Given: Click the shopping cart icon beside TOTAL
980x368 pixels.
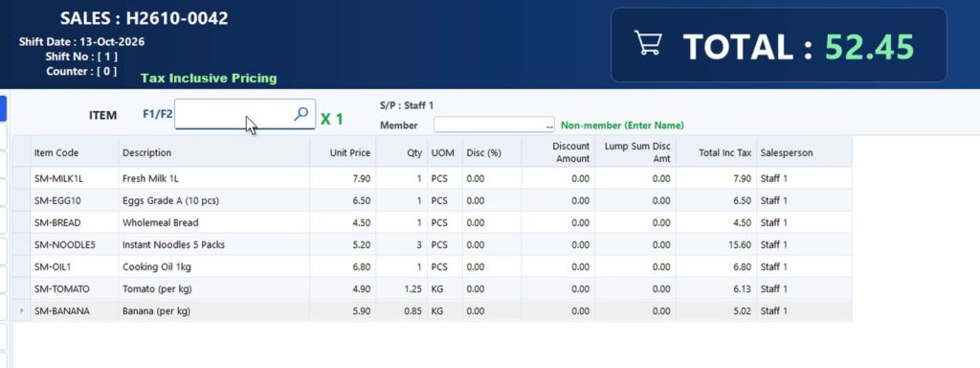Looking at the screenshot, I should click(x=648, y=42).
